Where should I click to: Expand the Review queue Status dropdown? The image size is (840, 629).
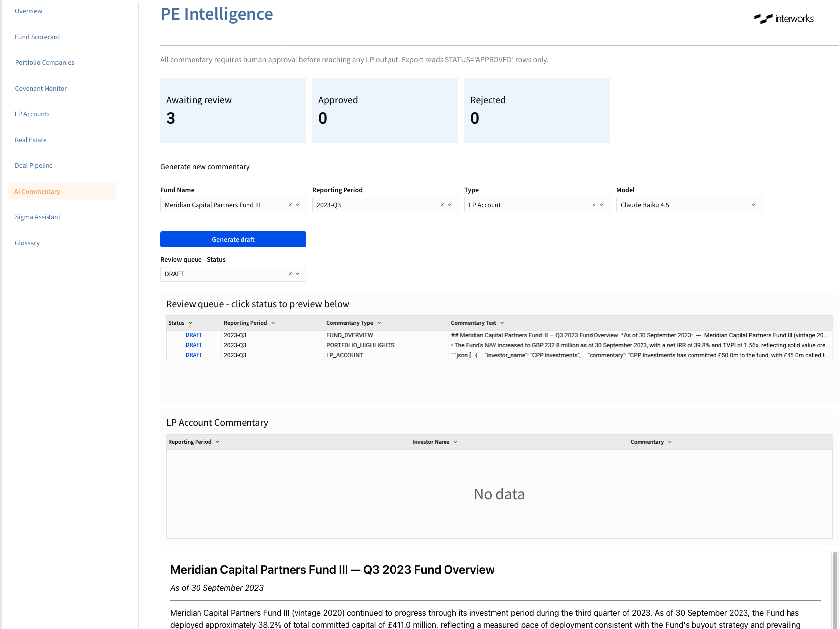pyautogui.click(x=298, y=274)
